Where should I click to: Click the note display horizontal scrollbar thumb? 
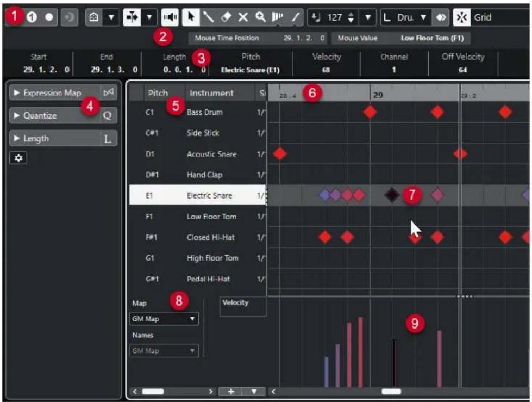click(x=391, y=392)
